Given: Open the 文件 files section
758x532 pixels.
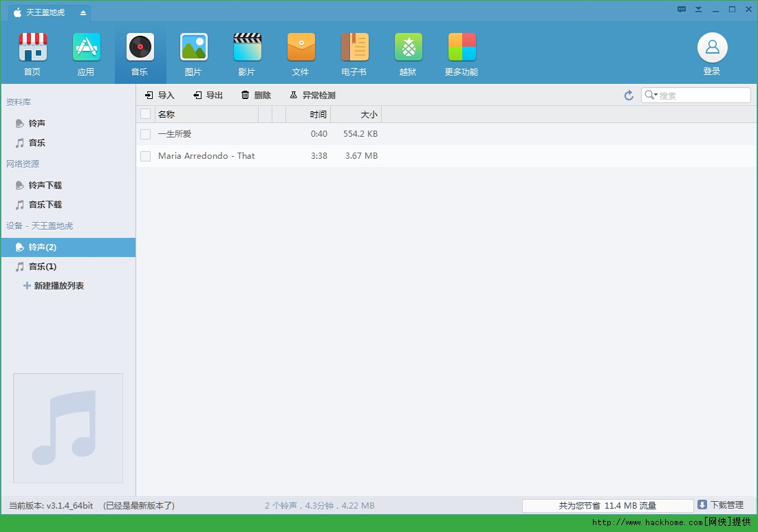Looking at the screenshot, I should pos(301,48).
